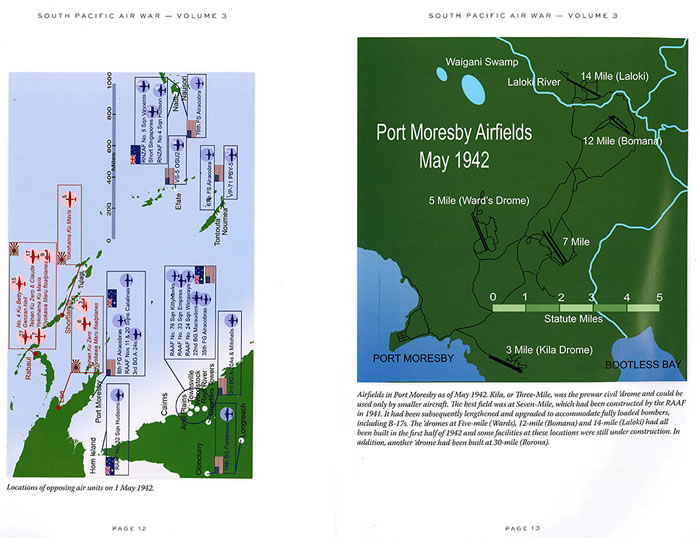Click the '12 Mile (Bomana)' label

[x=622, y=141]
